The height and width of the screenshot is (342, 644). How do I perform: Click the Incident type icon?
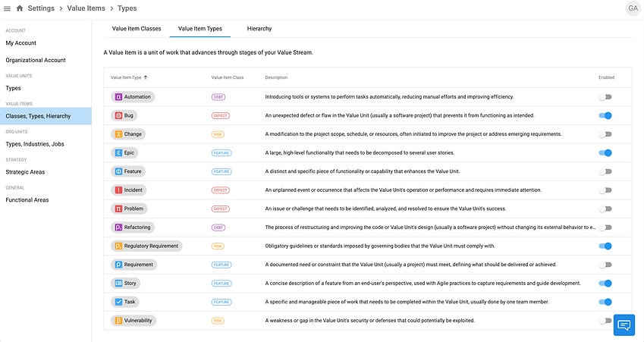(118, 190)
